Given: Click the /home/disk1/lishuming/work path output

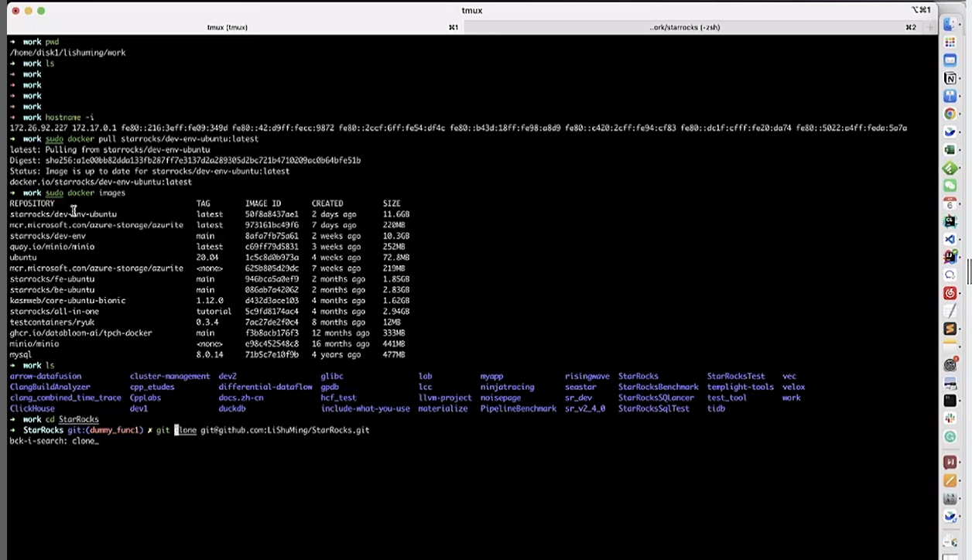Looking at the screenshot, I should [67, 53].
